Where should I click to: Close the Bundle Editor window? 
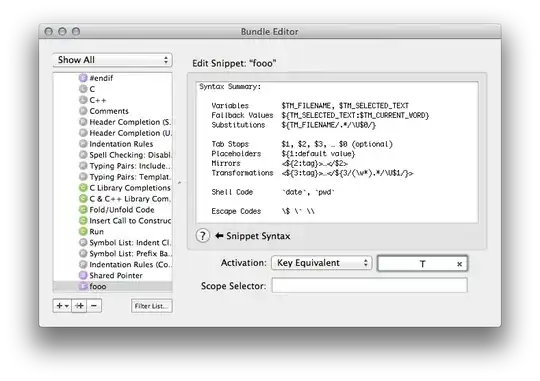tap(49, 32)
